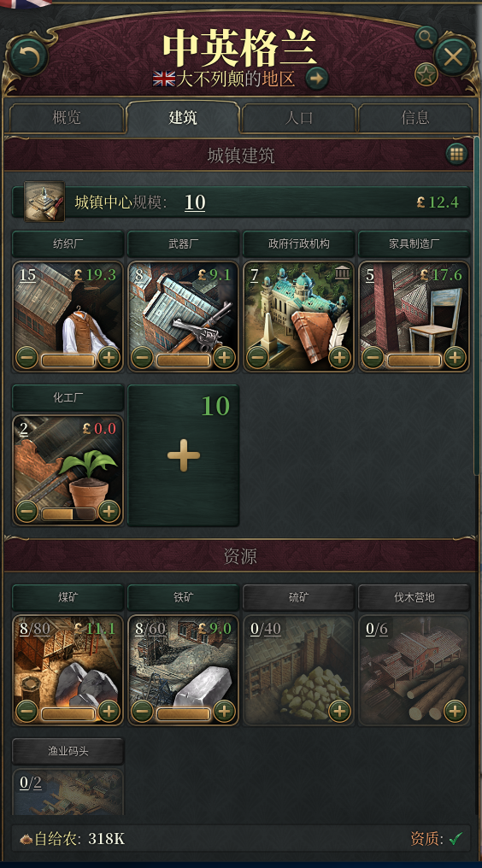
Task: Select the 信息 tab
Action: pos(415,117)
